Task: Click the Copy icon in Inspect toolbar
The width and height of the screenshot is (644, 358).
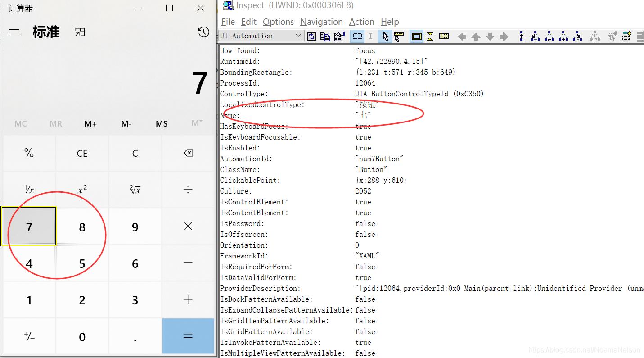Action: pyautogui.click(x=325, y=36)
